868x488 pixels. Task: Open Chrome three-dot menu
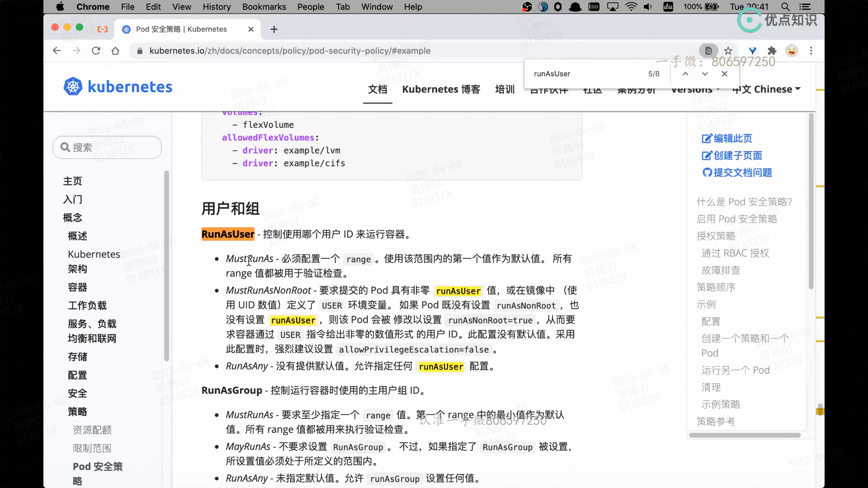coord(811,51)
